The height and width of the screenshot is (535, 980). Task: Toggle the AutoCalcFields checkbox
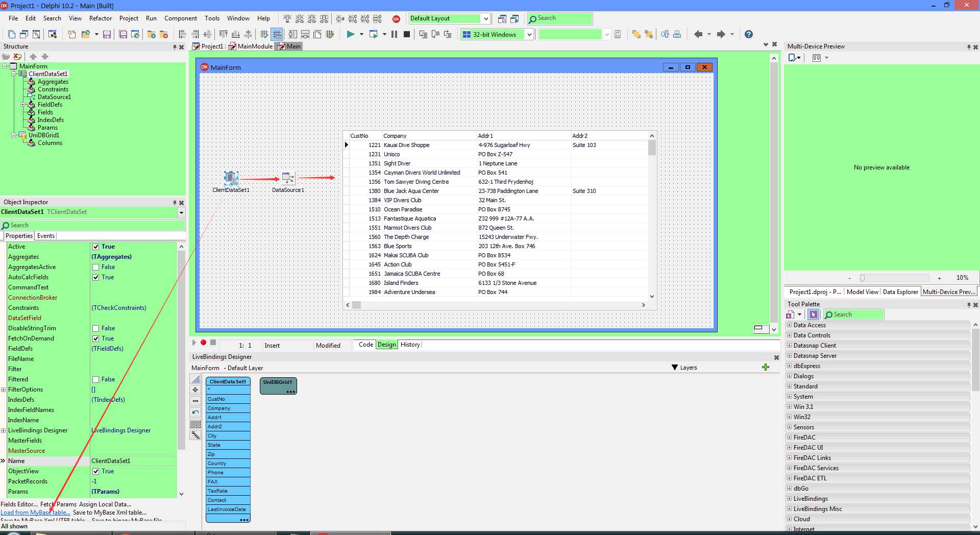click(x=95, y=277)
